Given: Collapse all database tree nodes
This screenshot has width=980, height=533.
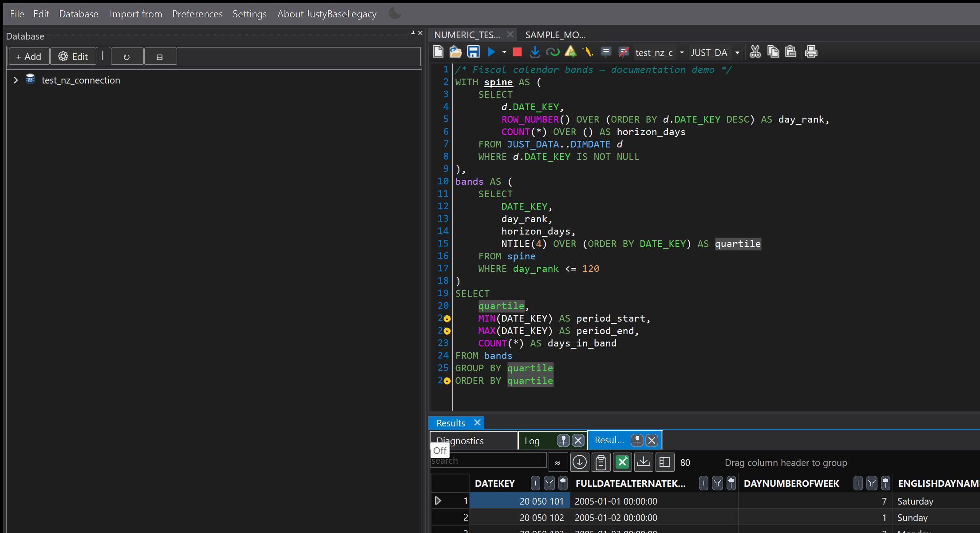Looking at the screenshot, I should click(160, 56).
